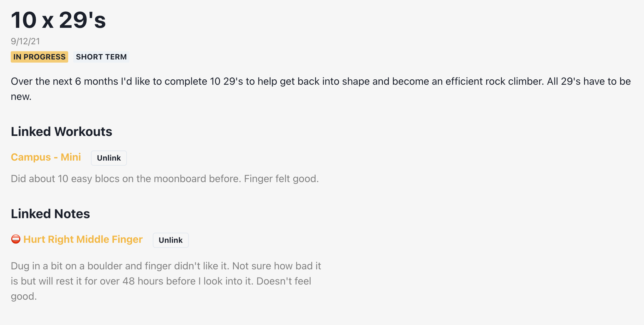
Task: Click the word 'good.' on the note's last line
Action: [24, 297]
